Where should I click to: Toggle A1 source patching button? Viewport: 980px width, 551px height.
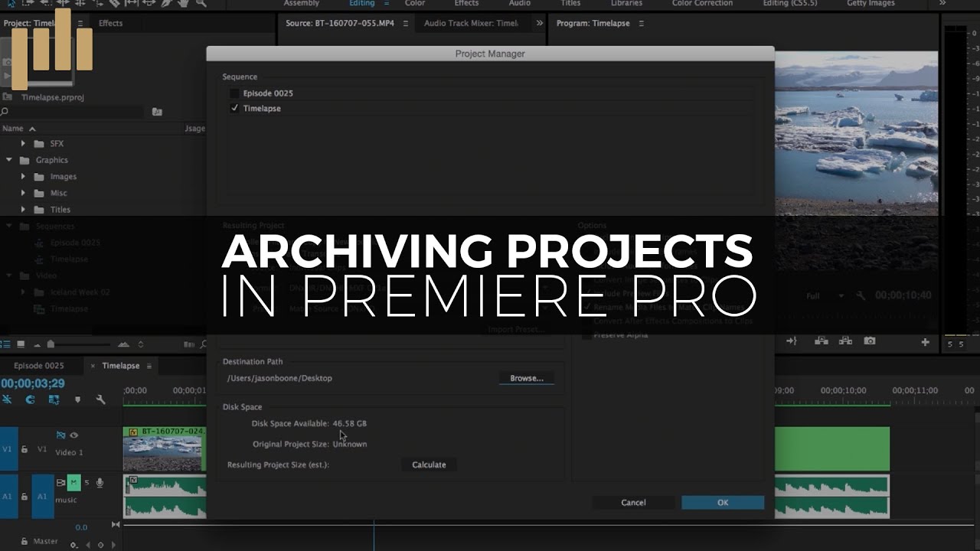(8, 496)
